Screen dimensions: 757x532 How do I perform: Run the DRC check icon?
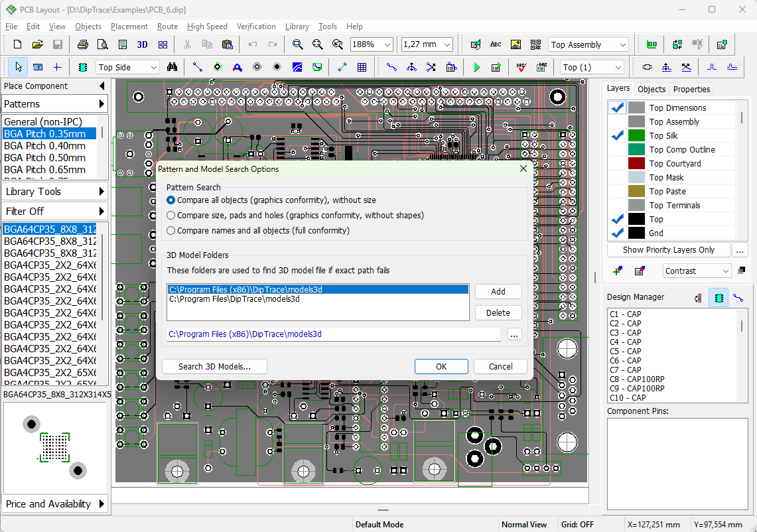521,67
